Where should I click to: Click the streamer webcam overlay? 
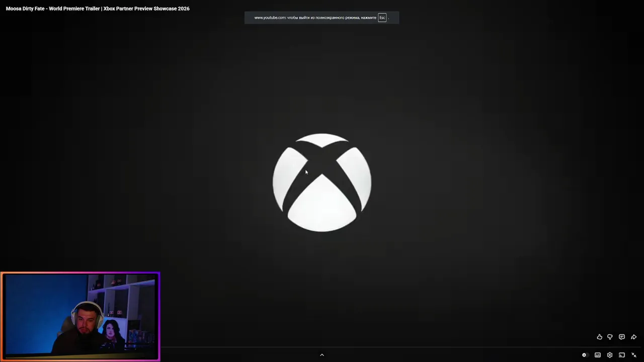(80, 317)
